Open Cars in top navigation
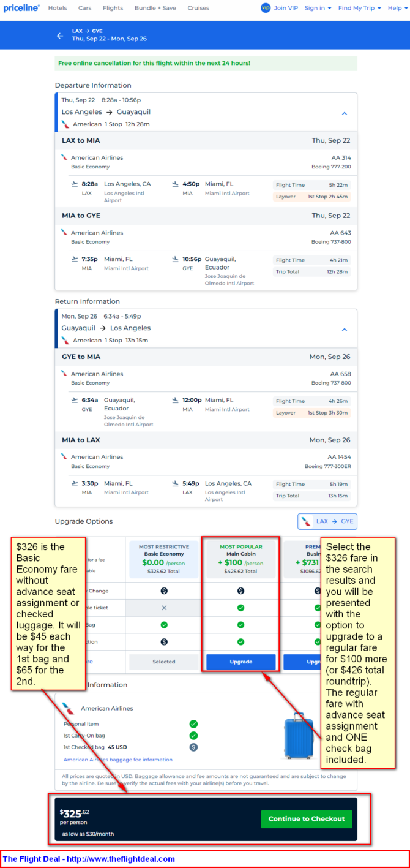This screenshot has height=868, width=410. 85,8
